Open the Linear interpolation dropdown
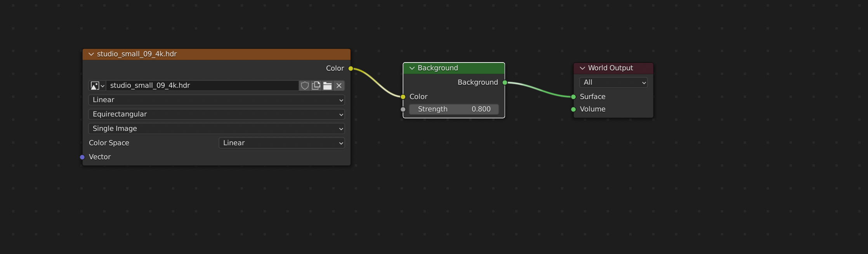Screen dimensions: 868x254 point(217,100)
